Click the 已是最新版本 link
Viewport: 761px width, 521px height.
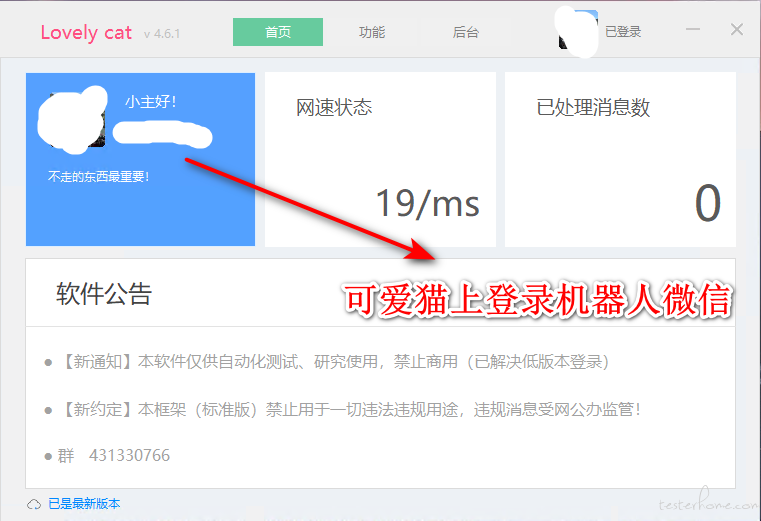[x=84, y=504]
